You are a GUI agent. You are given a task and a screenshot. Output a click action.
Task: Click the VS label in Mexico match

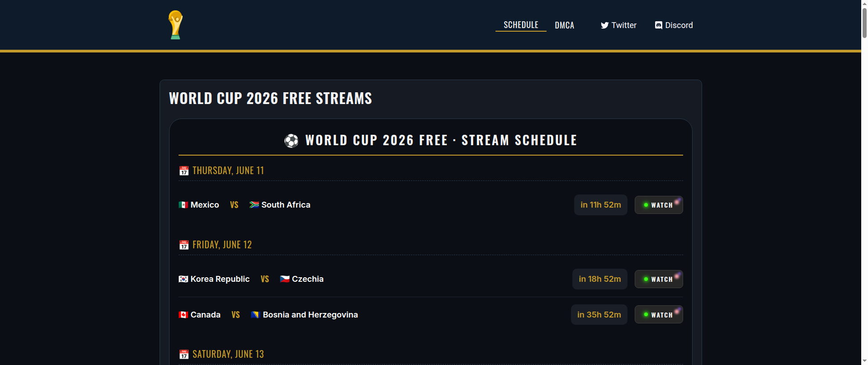[x=234, y=205]
